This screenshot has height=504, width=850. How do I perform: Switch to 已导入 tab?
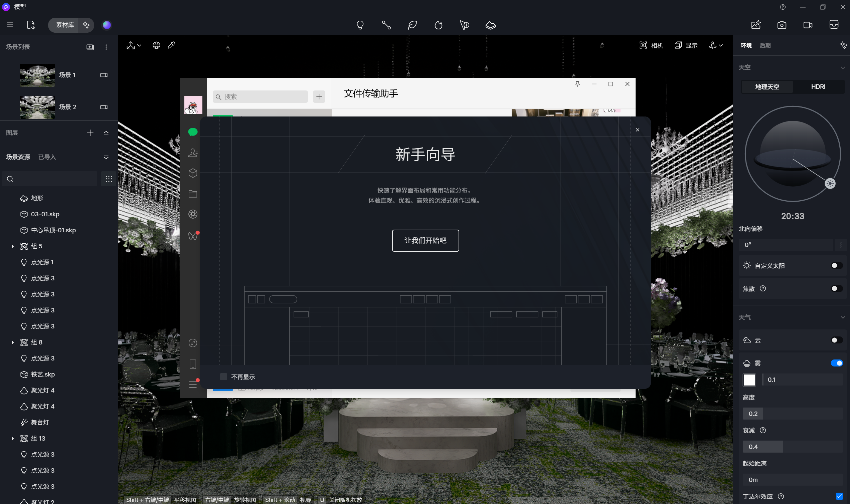[x=47, y=157]
